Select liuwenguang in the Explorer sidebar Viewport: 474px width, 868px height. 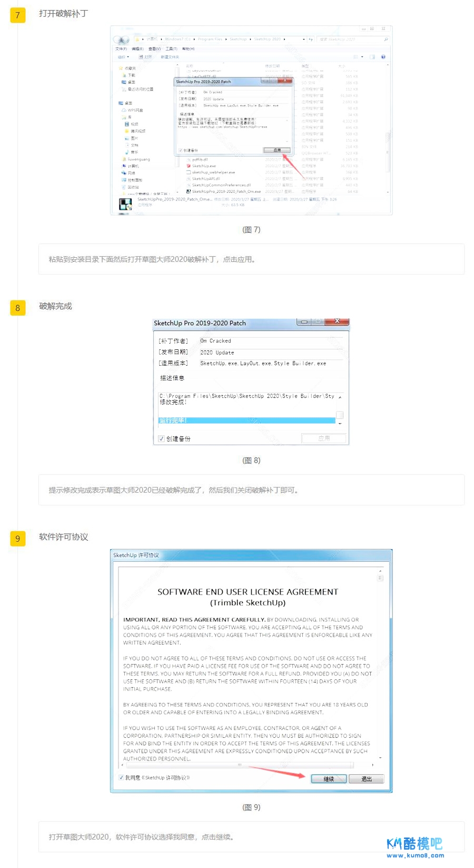click(x=136, y=159)
